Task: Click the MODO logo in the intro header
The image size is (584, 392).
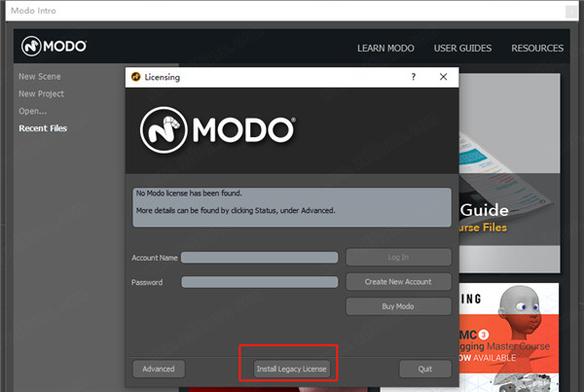Action: coord(54,46)
